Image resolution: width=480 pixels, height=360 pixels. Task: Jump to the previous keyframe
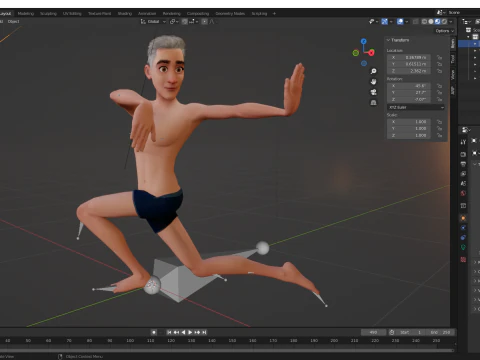176,332
